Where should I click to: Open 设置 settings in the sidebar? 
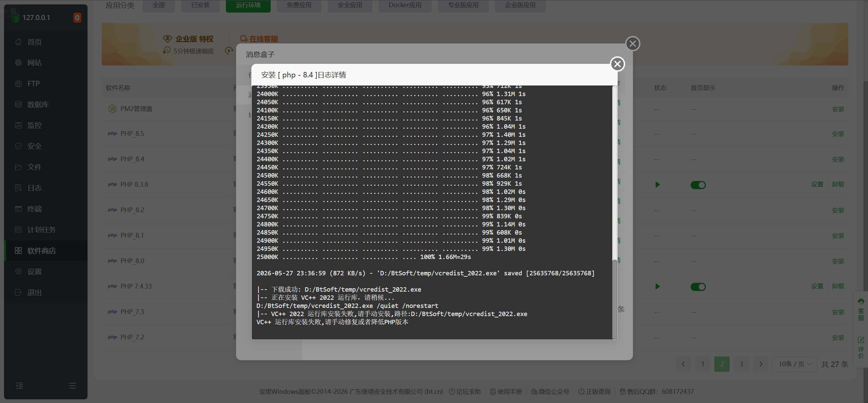click(46, 272)
